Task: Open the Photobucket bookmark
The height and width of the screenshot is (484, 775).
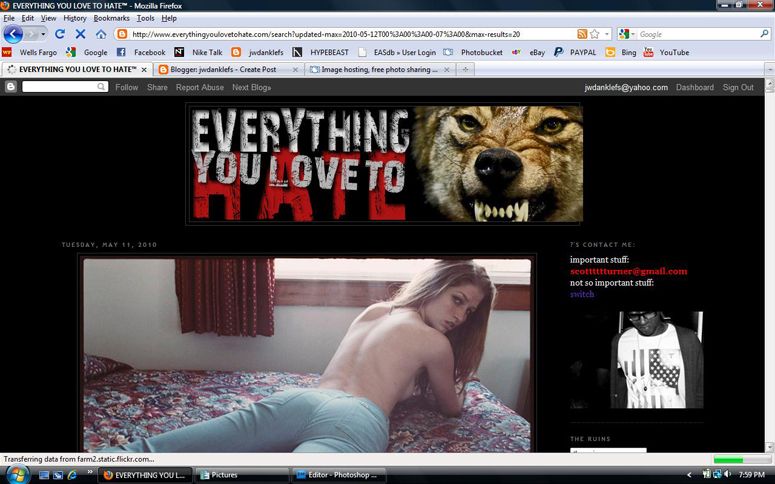Action: [473, 52]
